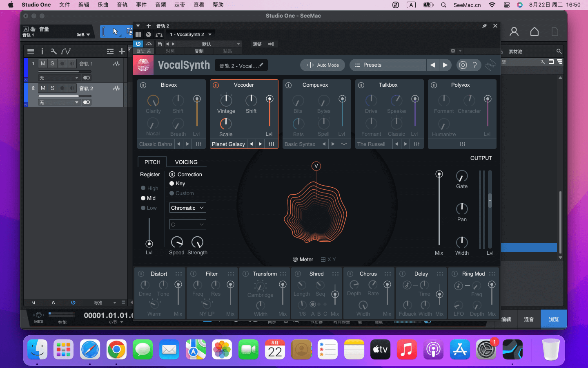Screen dimensions: 588x368
Task: Mute track 音轨 1 with M button
Action: click(x=43, y=64)
